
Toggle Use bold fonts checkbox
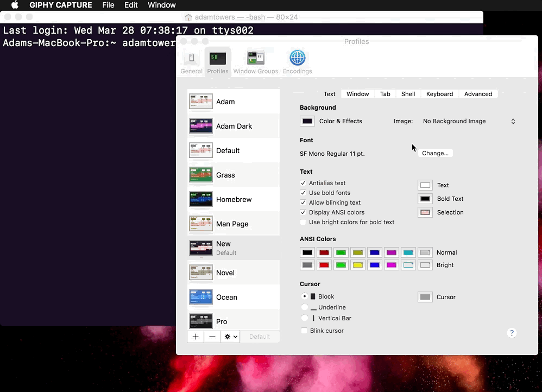tap(303, 193)
